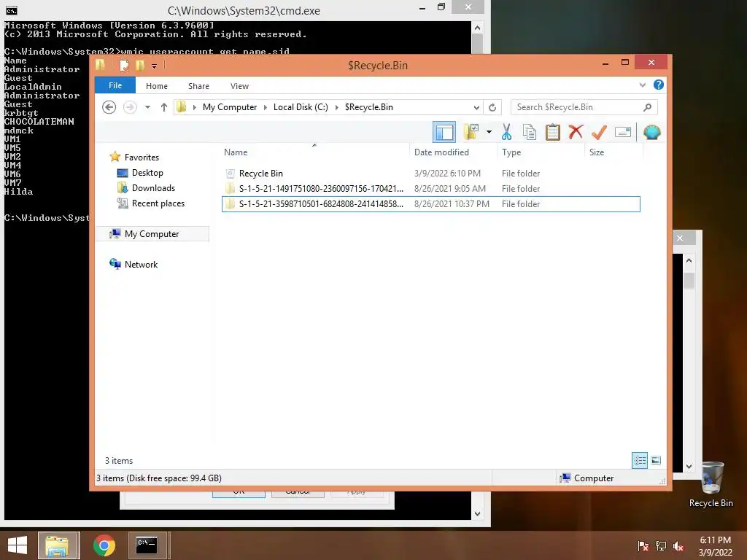Open address bar history dropdown
This screenshot has height=560, width=747.
pyautogui.click(x=476, y=107)
